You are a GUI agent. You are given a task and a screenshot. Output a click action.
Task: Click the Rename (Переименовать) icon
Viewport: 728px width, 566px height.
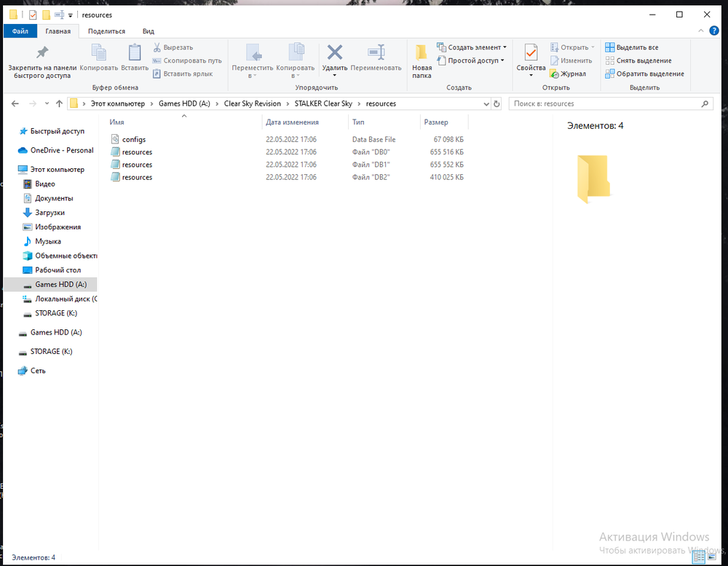(376, 53)
